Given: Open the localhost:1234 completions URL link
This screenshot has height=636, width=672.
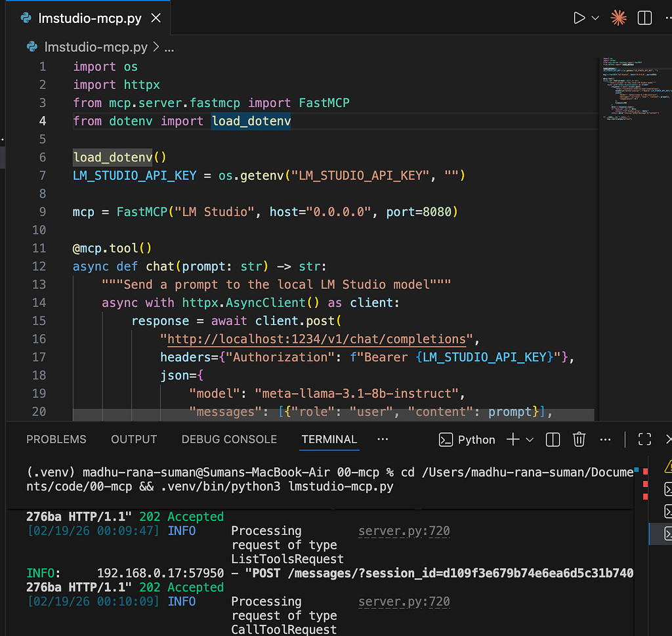Looking at the screenshot, I should [316, 339].
